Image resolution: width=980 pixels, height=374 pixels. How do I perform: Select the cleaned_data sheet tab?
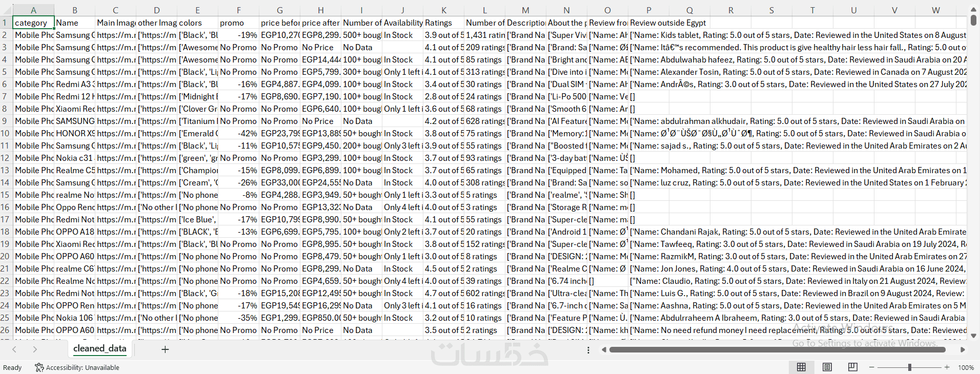click(100, 348)
